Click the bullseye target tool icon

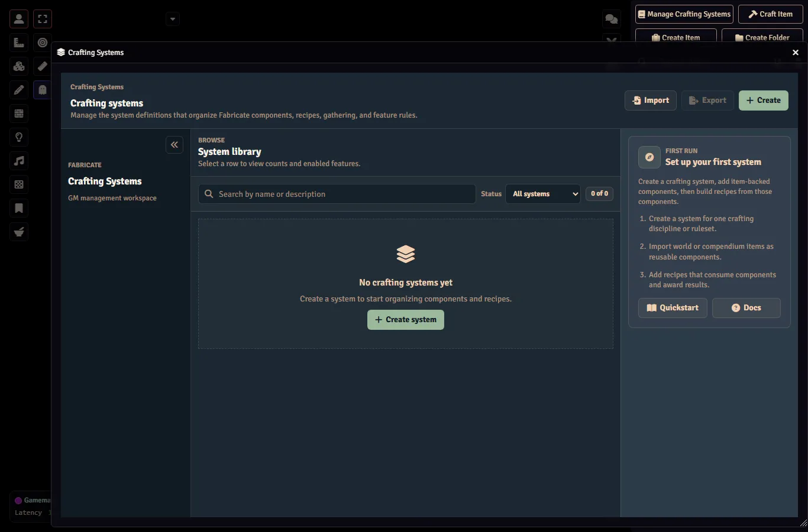pos(43,43)
